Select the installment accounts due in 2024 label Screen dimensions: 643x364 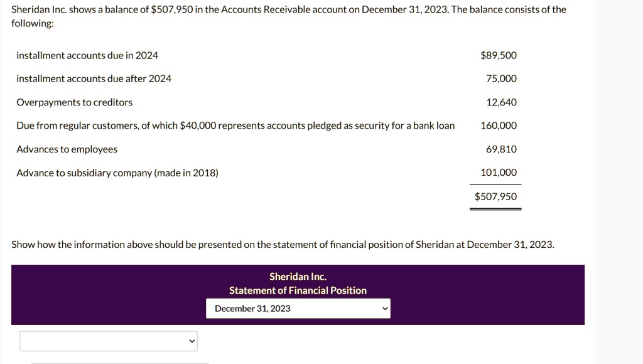[87, 55]
